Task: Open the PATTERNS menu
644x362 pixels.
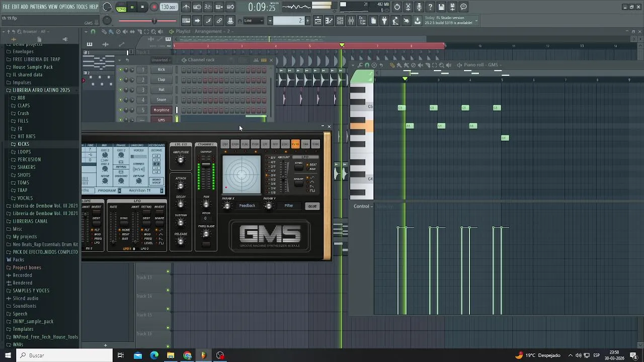Action: (x=38, y=7)
